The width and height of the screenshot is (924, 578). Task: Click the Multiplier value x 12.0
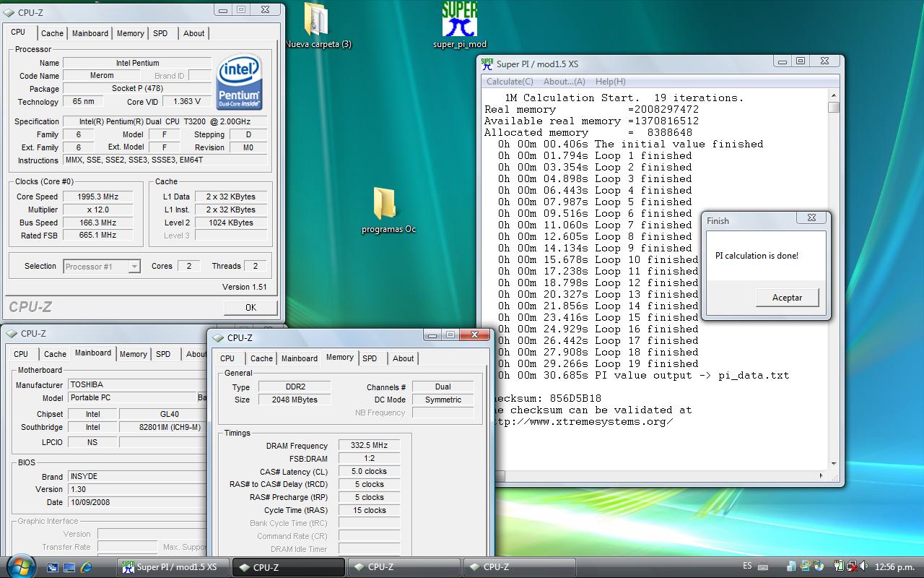pyautogui.click(x=97, y=210)
